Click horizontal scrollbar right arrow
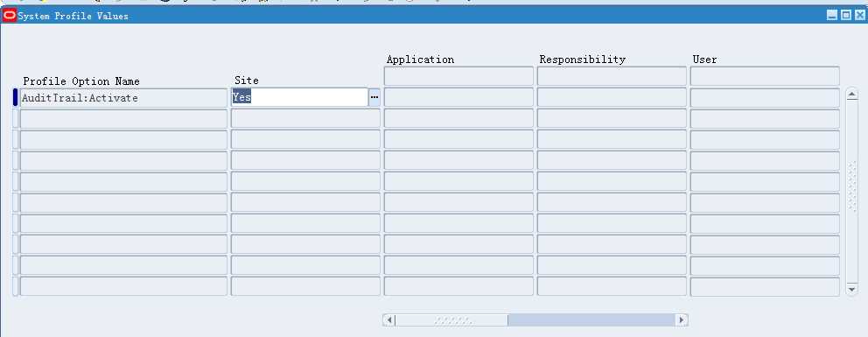 682,319
